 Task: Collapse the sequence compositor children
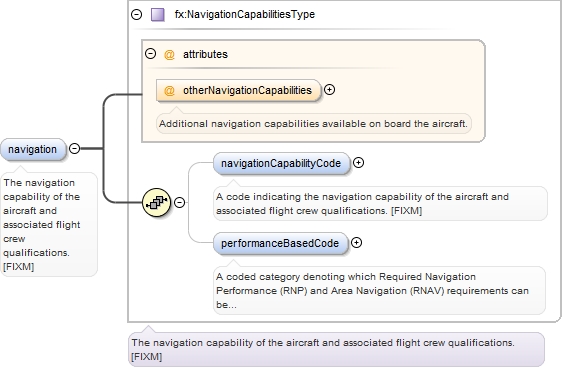click(x=180, y=202)
